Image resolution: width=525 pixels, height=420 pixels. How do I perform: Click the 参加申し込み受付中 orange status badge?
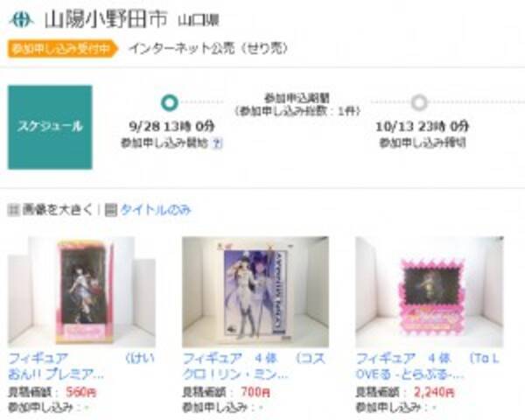63,49
